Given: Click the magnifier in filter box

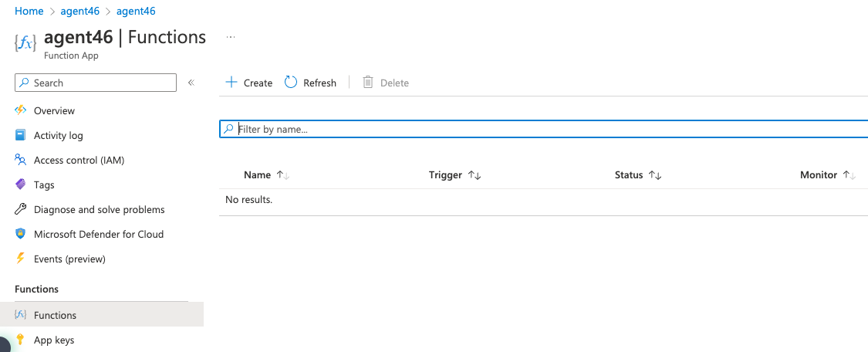Looking at the screenshot, I should [228, 129].
